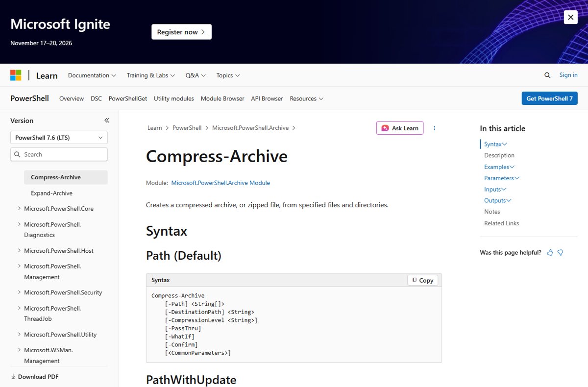The height and width of the screenshot is (387, 588).
Task: Click the thumbs up helpful icon
Action: [550, 252]
